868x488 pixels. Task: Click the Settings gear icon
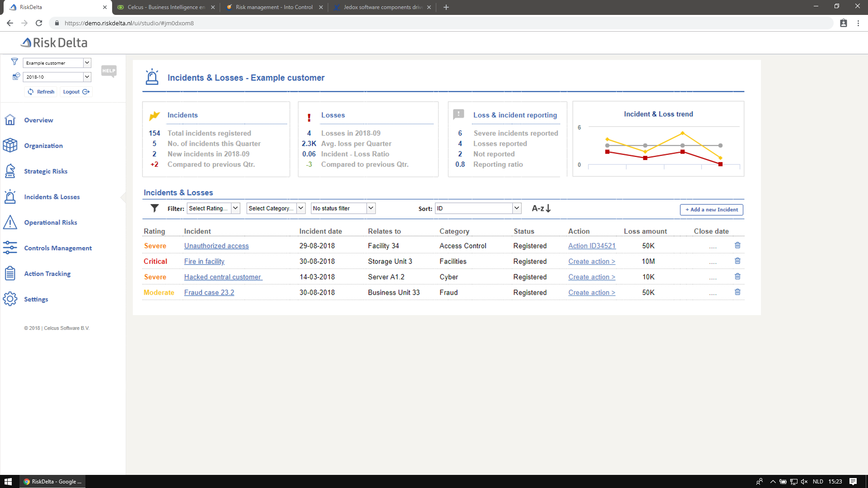pos(10,299)
